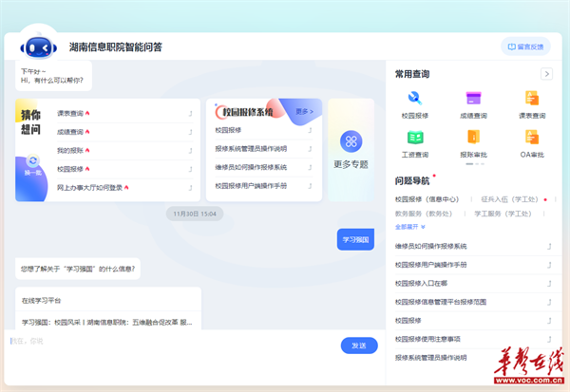The height and width of the screenshot is (392, 570).
Task: Click arrow icon on 校园报修入口在哪 row
Action: click(549, 284)
